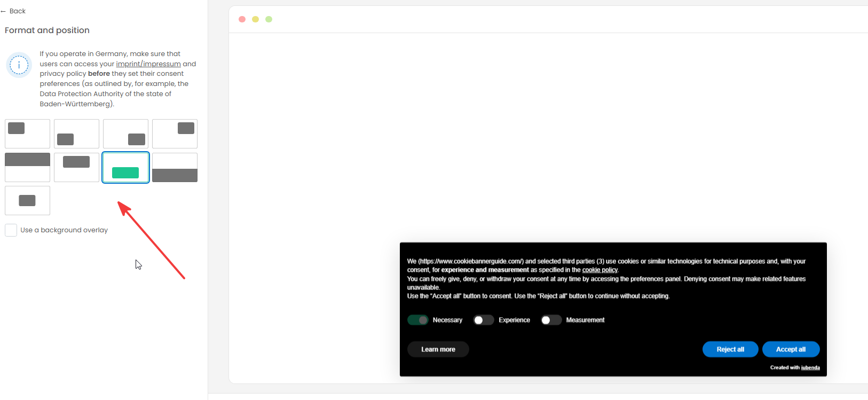The height and width of the screenshot is (400, 868).
Task: Open the imprint/impressum link
Action: click(148, 64)
